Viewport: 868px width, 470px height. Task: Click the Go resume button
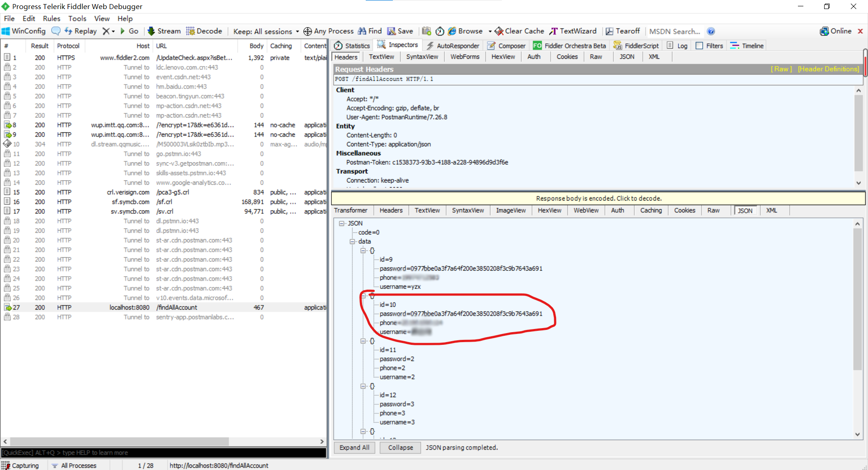click(129, 31)
